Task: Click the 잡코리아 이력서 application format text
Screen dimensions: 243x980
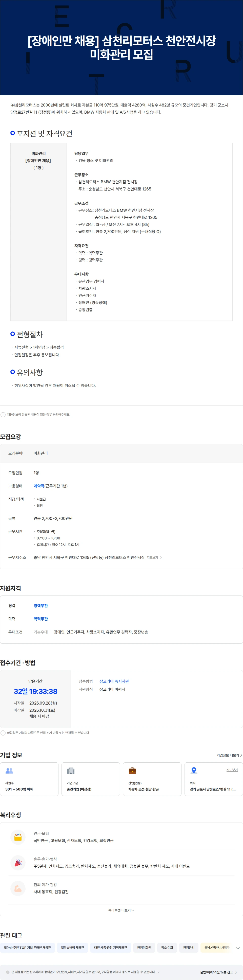Action: [x=112, y=689]
